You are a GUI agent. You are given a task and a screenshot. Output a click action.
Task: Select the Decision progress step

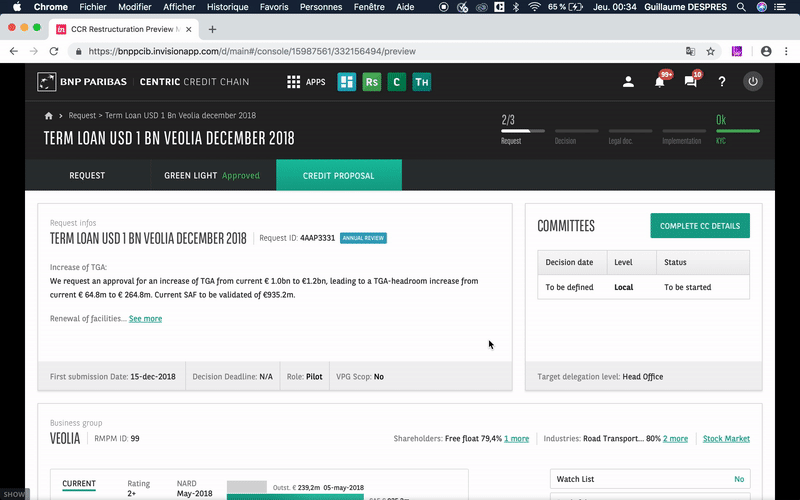click(x=577, y=135)
